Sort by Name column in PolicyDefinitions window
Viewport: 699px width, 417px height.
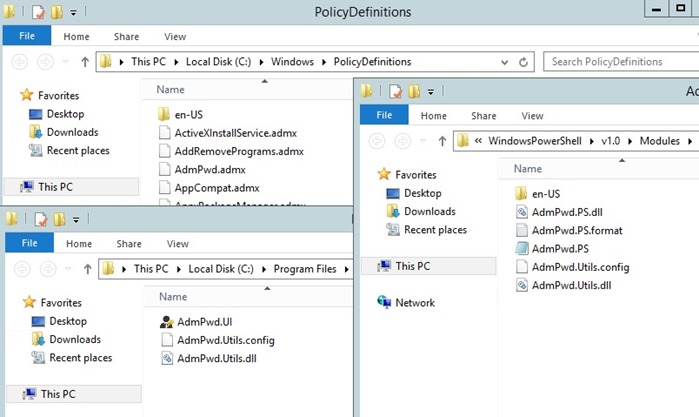coord(170,90)
